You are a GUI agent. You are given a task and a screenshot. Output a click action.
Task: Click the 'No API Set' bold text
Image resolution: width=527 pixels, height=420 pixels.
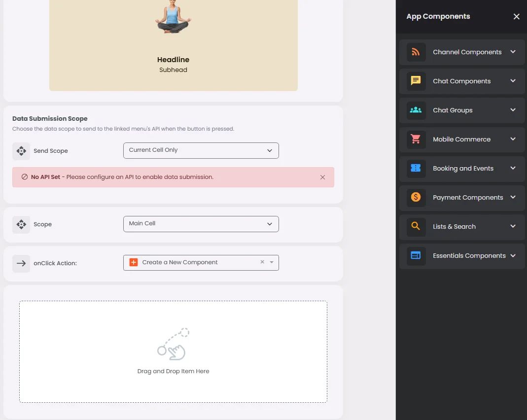pyautogui.click(x=45, y=177)
